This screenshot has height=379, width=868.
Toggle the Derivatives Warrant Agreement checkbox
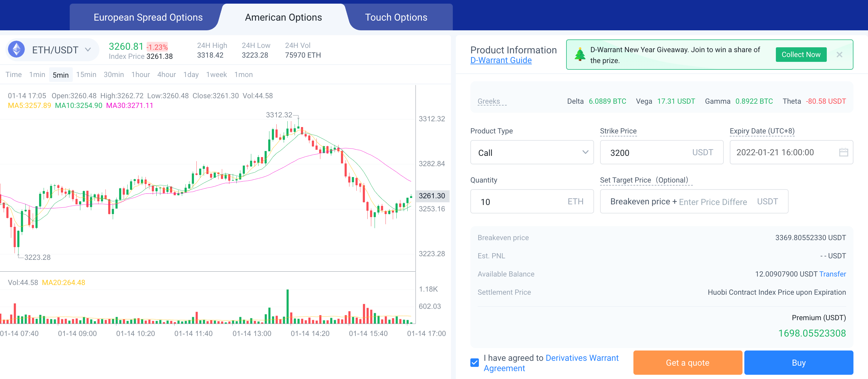[474, 363]
